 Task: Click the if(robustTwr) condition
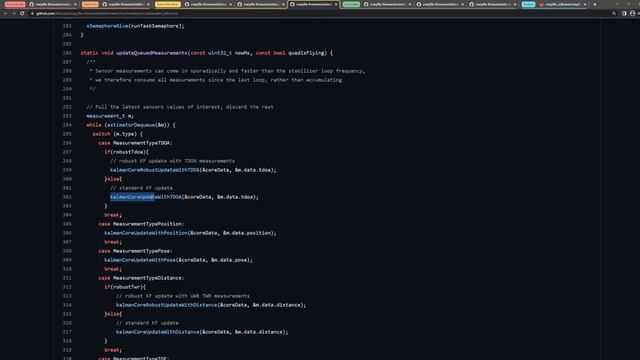(x=124, y=287)
